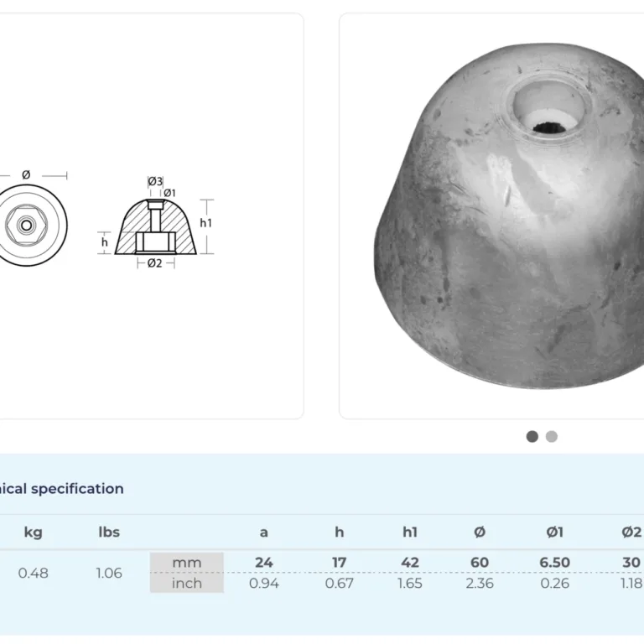
Task: Click the 6.50 value in the mm row
Action: point(554,563)
